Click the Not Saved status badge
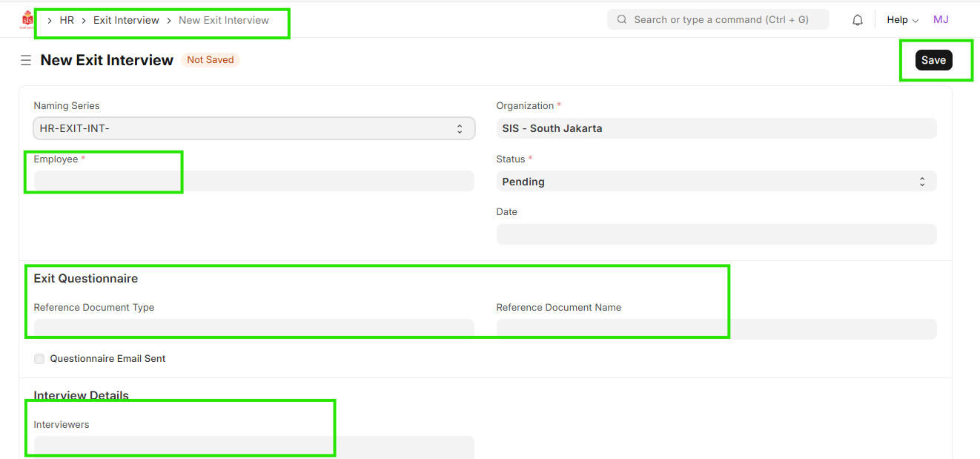This screenshot has height=459, width=980. click(x=210, y=60)
